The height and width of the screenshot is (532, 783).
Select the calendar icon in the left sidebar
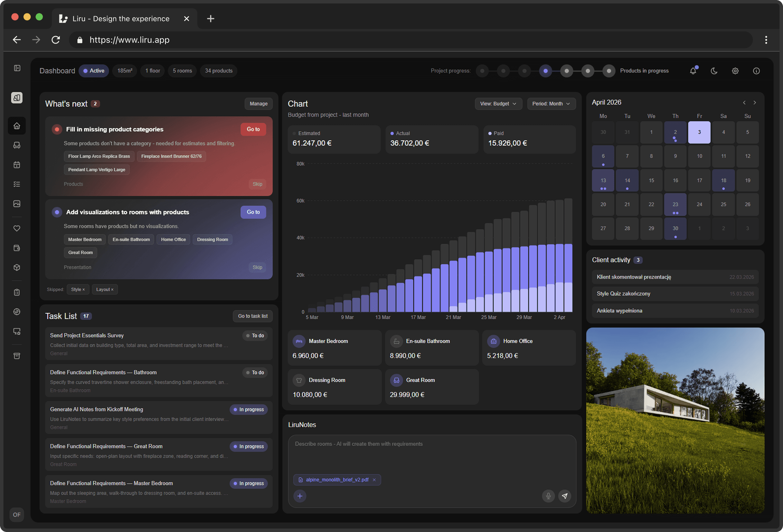(17, 164)
